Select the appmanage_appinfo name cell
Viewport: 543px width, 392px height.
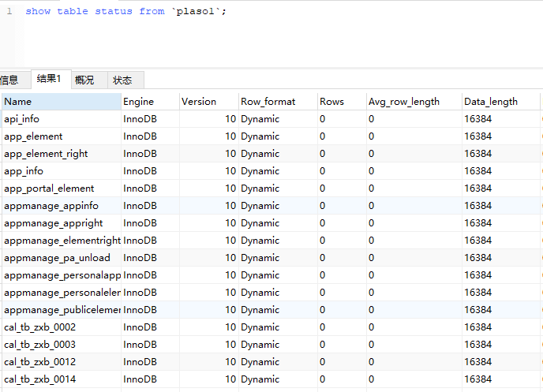point(62,206)
